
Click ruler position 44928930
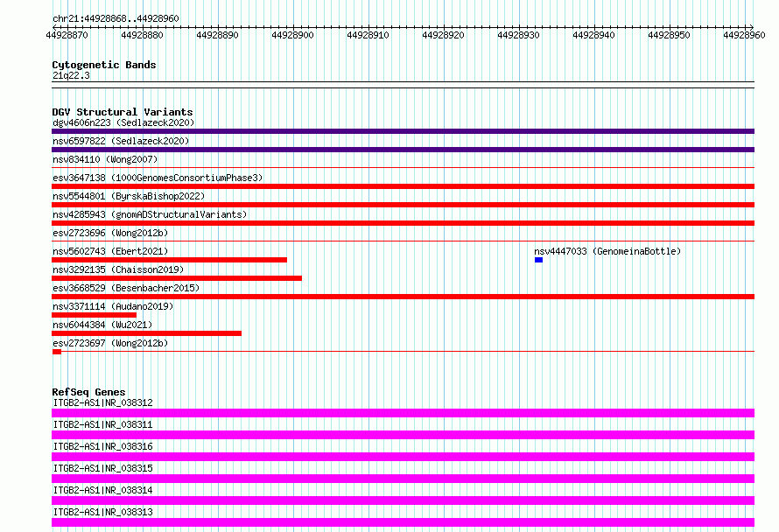pyautogui.click(x=519, y=35)
